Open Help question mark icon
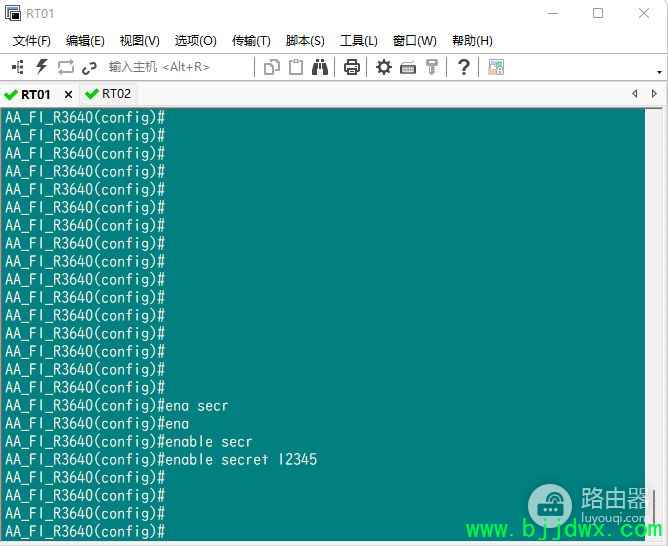This screenshot has height=546, width=668. click(x=464, y=67)
